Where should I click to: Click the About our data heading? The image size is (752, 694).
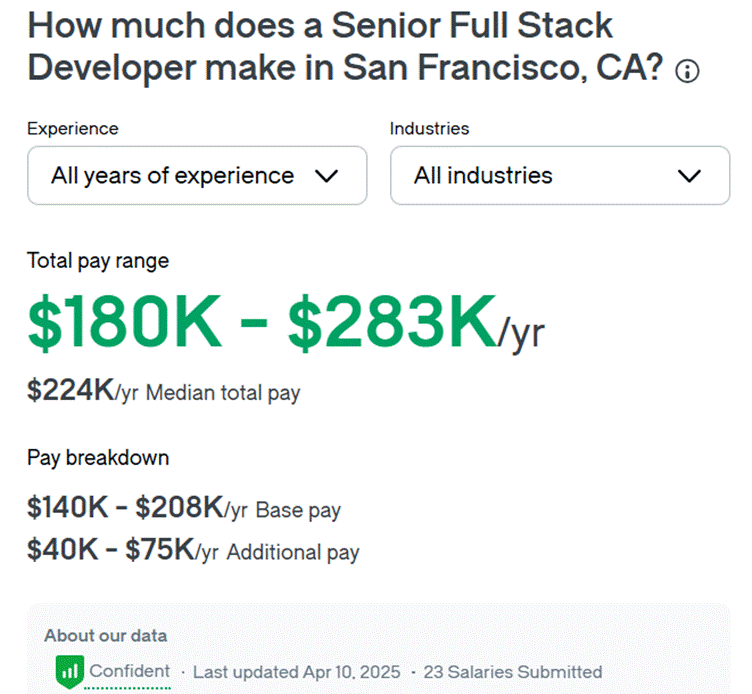click(105, 635)
